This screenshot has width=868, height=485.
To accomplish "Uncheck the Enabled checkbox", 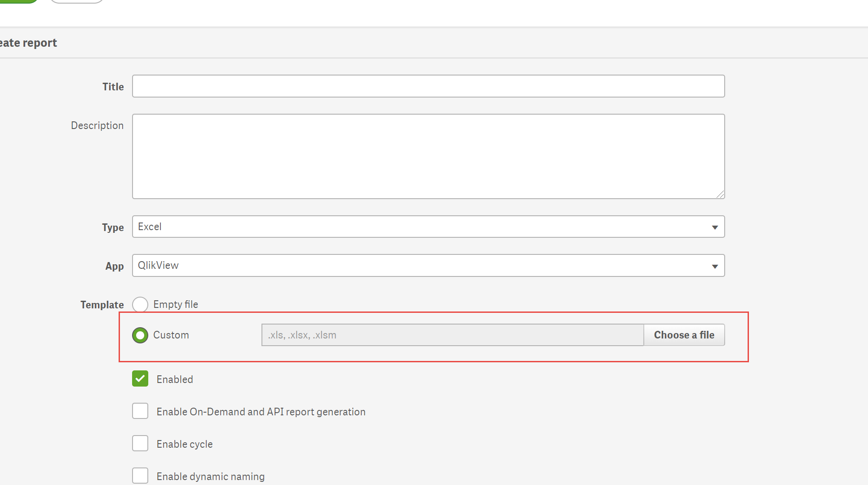I will 140,379.
